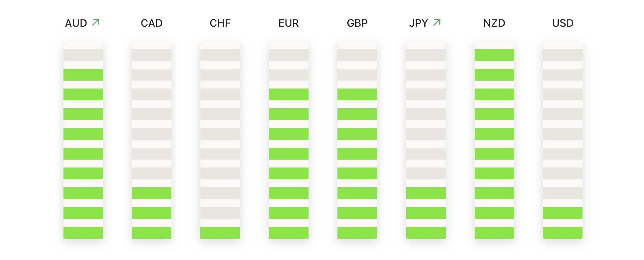Open the JPY currency column header
The width and height of the screenshot is (644, 260).
[x=418, y=23]
